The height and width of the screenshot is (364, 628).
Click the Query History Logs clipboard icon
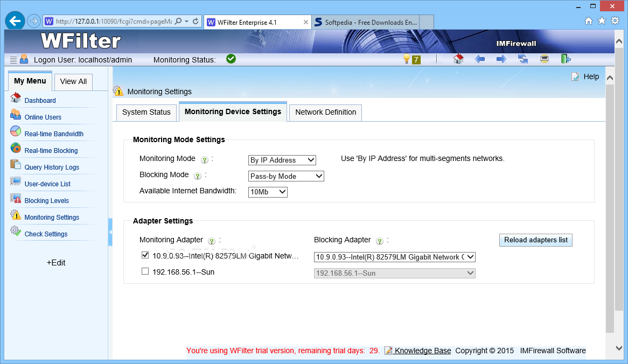click(16, 165)
